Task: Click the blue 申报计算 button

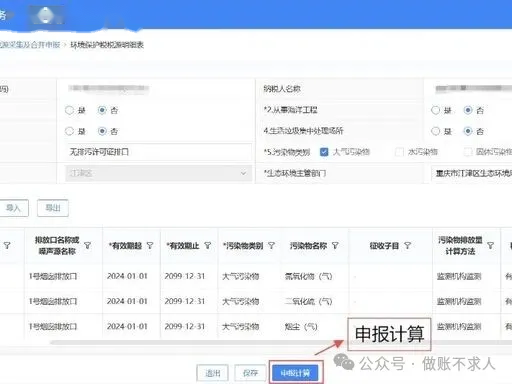Action: 295,373
